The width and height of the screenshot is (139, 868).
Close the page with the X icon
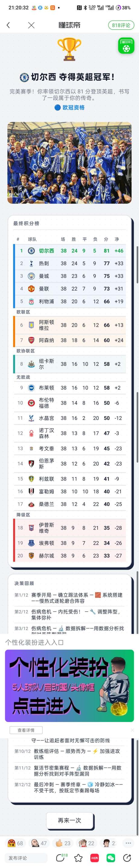(31, 25)
